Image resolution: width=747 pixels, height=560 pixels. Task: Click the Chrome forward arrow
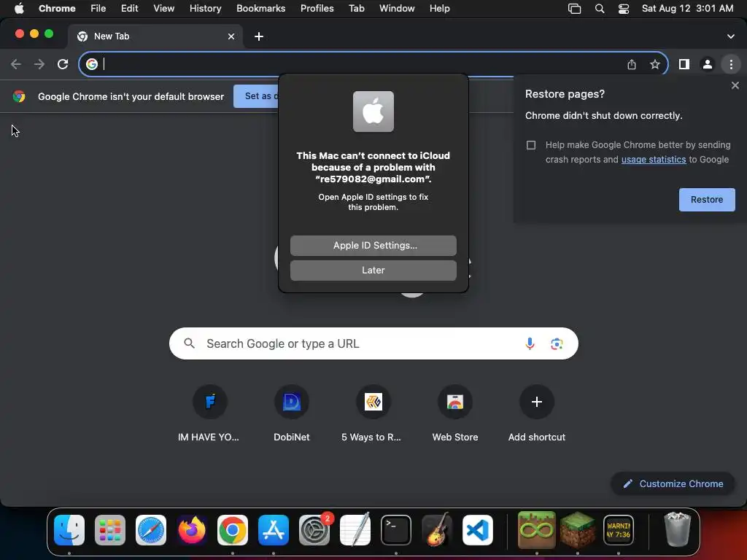(39, 64)
